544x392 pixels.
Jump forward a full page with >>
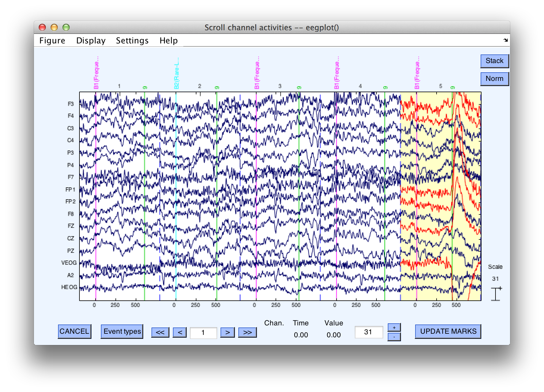coord(247,332)
